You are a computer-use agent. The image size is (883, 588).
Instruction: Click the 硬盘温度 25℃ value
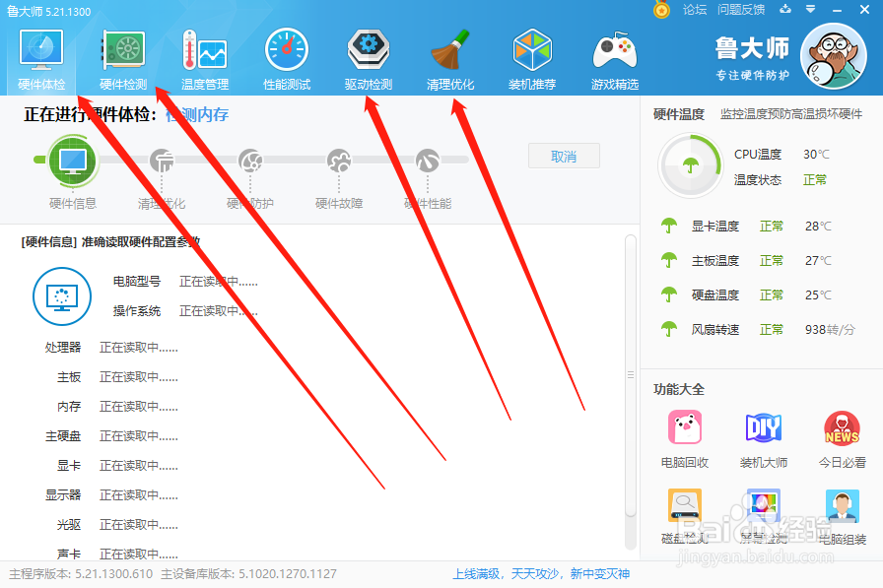(x=818, y=294)
